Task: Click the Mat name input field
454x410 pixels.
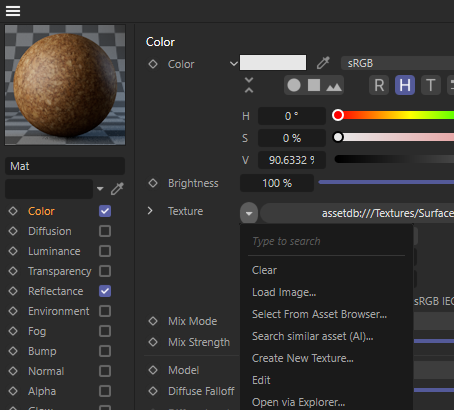Action: [65, 166]
